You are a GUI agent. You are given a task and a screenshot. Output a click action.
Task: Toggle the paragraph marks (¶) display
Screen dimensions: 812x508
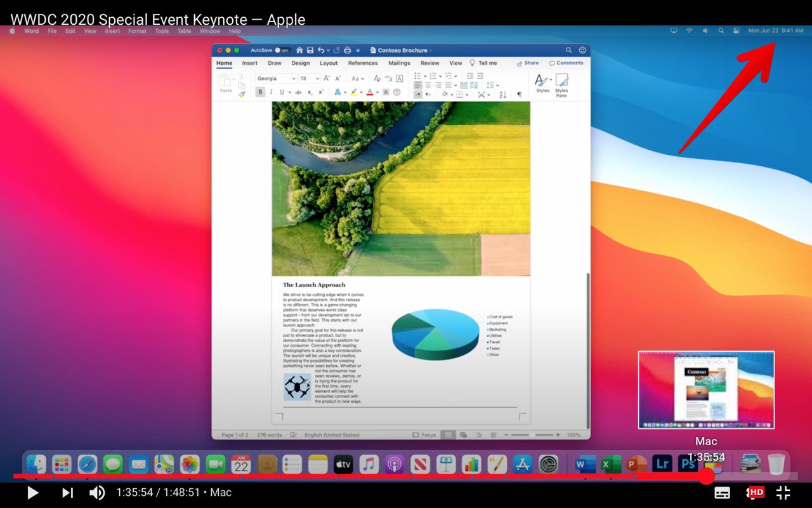520,95
